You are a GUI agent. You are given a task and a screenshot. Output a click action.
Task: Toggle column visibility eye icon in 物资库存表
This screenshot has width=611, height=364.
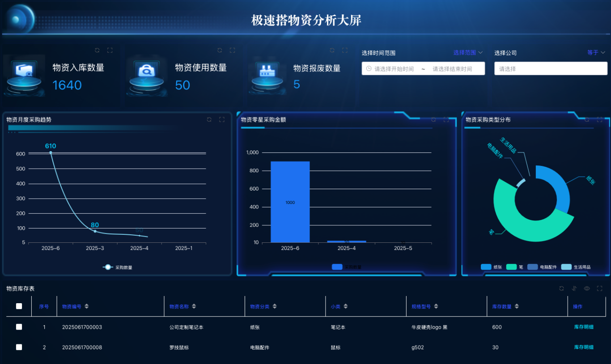pos(587,288)
